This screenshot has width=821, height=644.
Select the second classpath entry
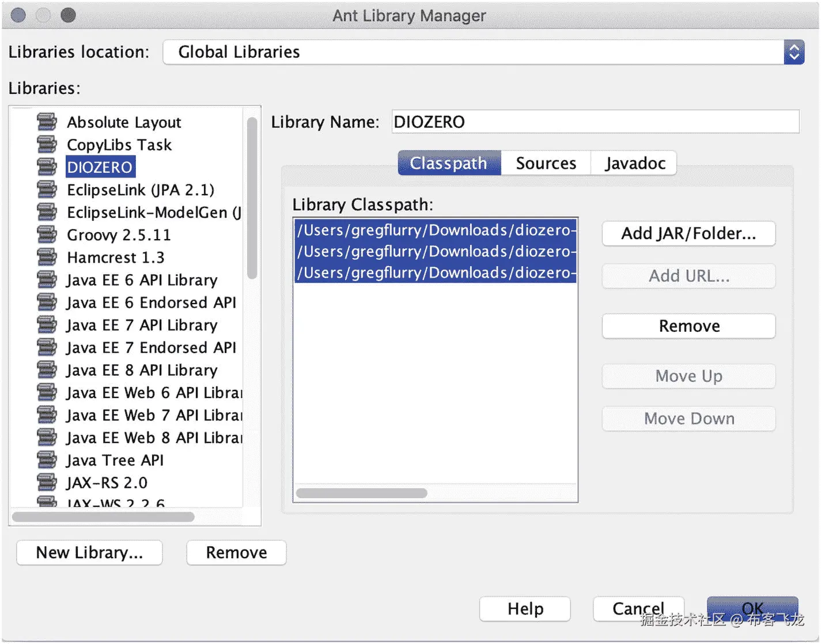pos(436,252)
